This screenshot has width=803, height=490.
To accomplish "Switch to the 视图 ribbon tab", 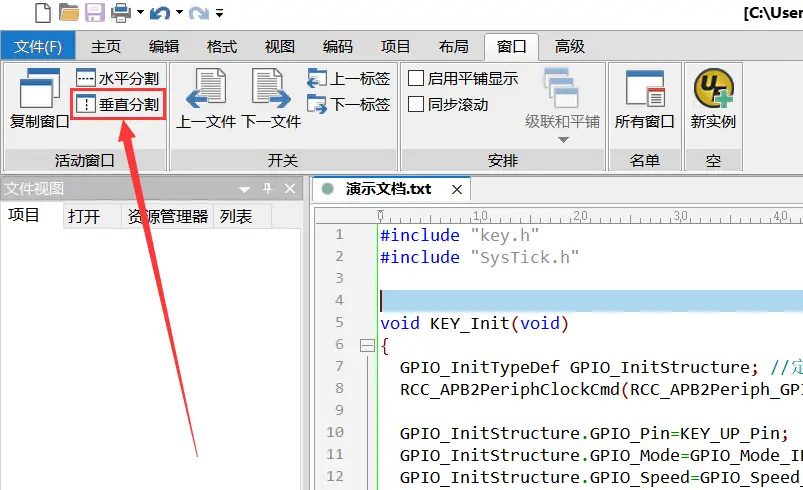I will [280, 47].
